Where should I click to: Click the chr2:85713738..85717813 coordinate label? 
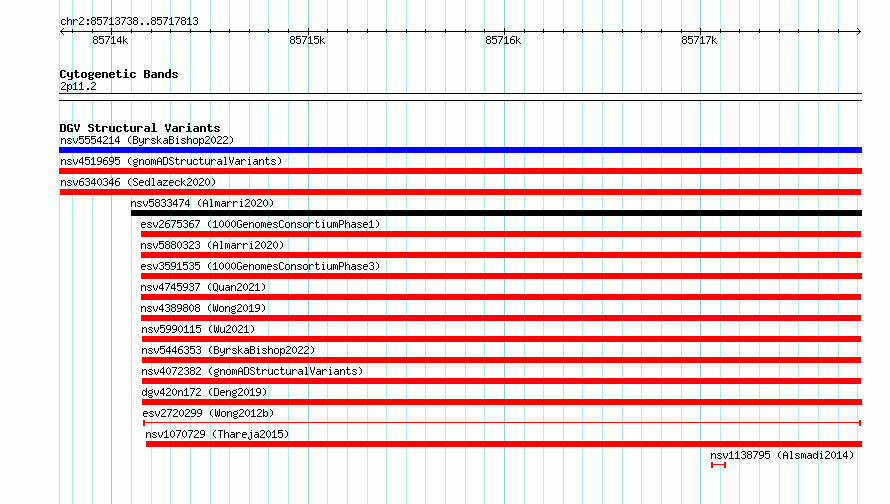coord(129,21)
